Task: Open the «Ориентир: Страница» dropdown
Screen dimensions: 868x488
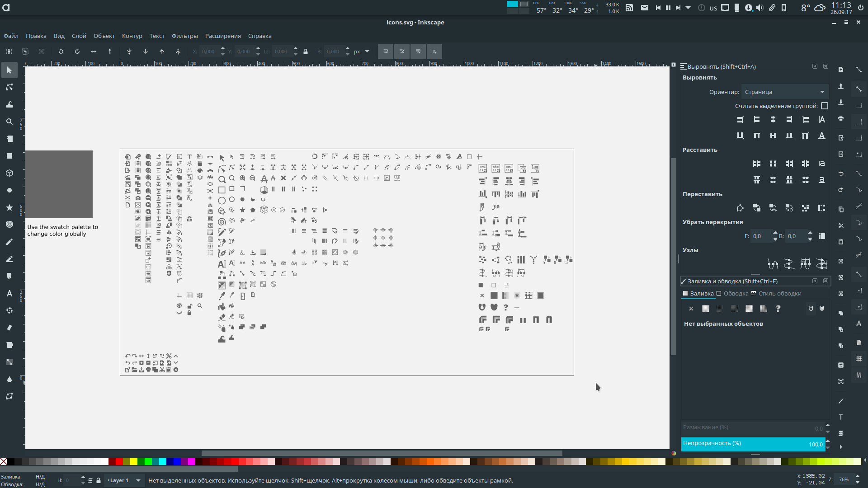Action: pyautogui.click(x=785, y=92)
